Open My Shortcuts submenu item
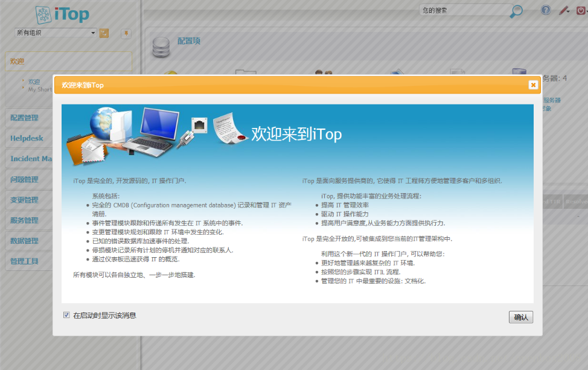 click(40, 89)
